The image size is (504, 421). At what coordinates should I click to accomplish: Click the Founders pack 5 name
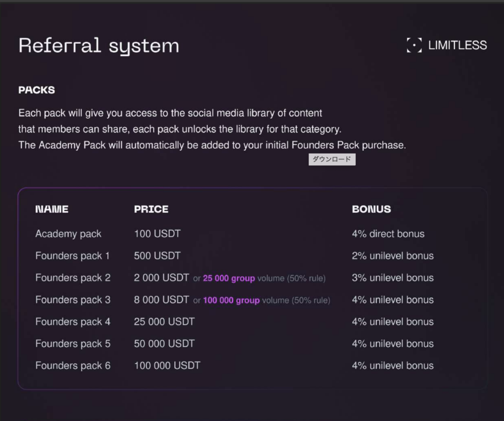coord(73,344)
